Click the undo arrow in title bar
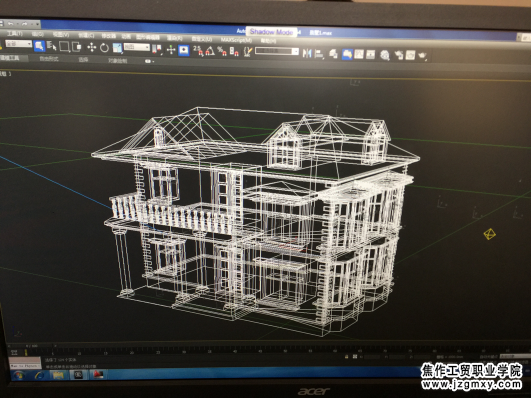Viewport: 531px width, 398px height. [10, 24]
